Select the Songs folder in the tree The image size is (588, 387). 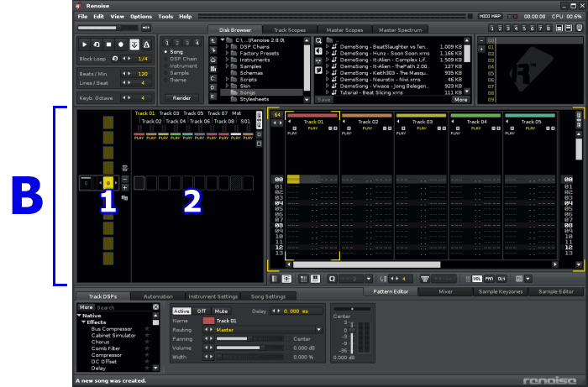point(261,92)
